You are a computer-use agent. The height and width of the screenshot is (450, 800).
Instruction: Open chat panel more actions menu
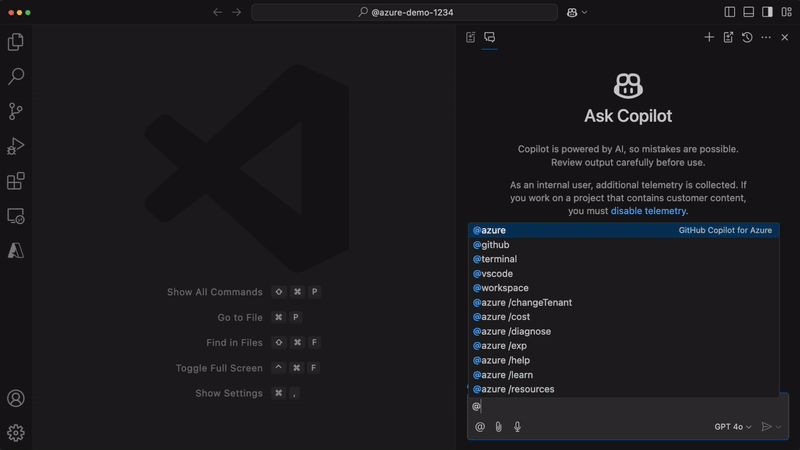766,37
